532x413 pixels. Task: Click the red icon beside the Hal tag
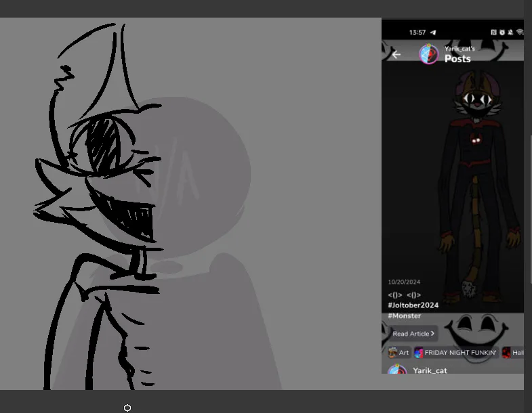click(506, 352)
